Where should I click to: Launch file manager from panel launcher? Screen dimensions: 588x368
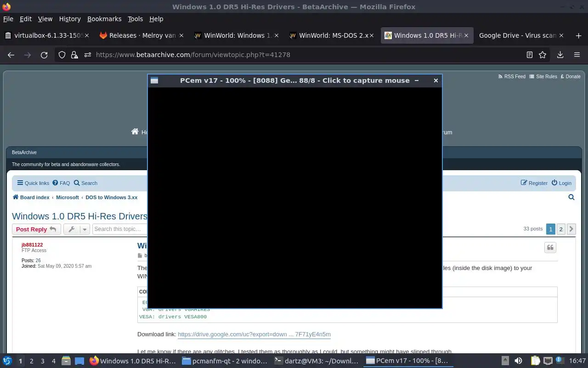click(66, 361)
